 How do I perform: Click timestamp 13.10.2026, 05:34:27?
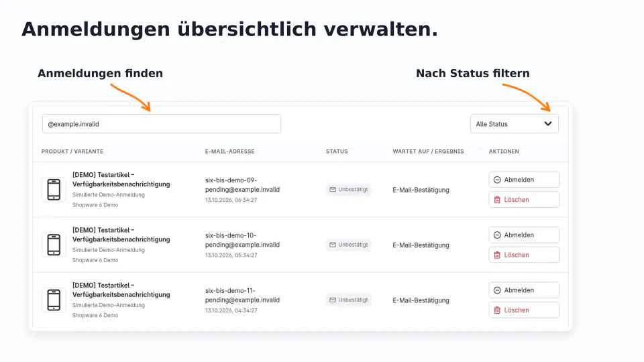[231, 255]
